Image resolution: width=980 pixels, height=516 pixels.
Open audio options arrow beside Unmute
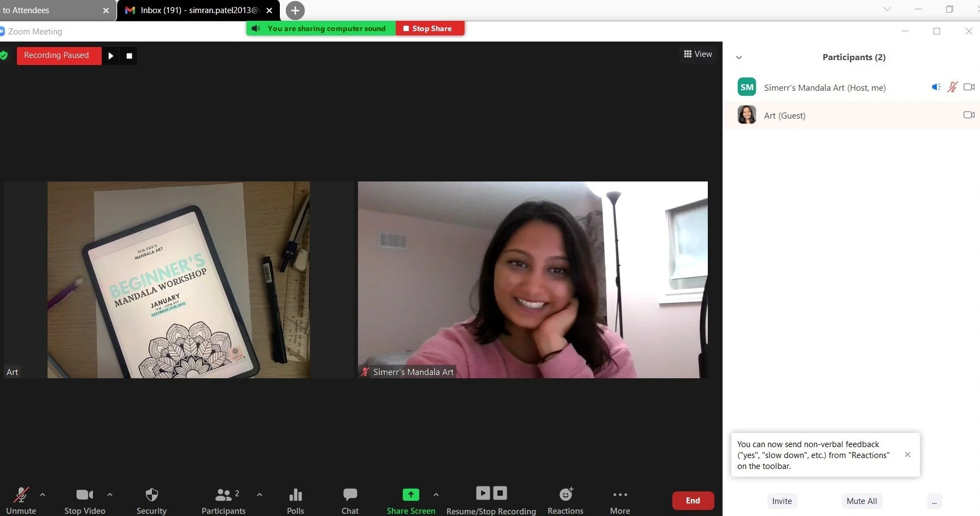(x=43, y=495)
